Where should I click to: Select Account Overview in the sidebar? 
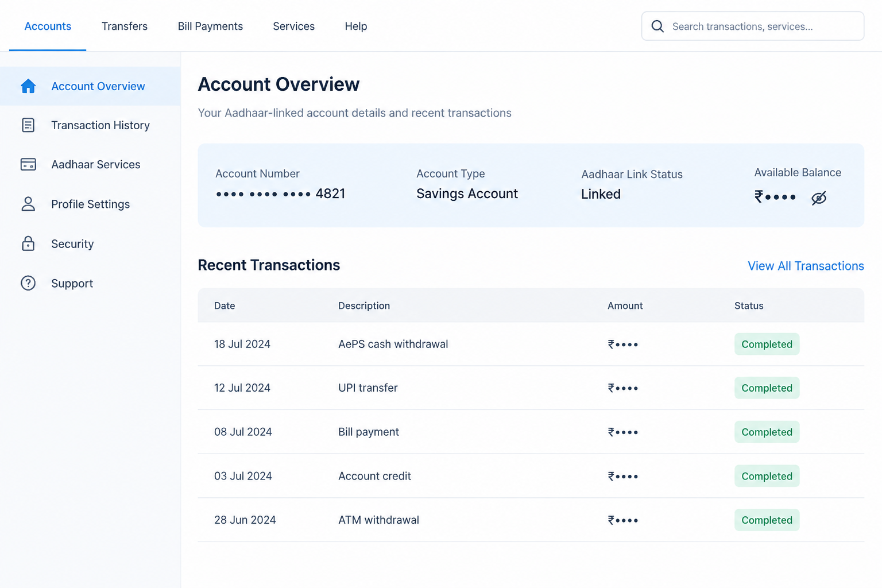point(90,86)
